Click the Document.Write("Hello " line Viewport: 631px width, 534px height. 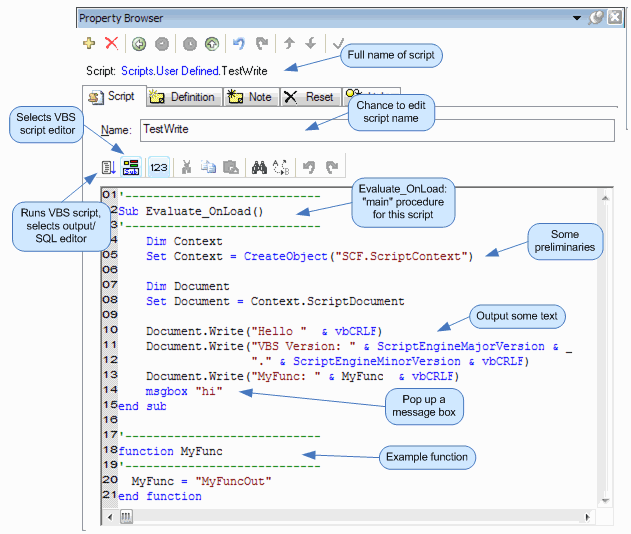264,331
